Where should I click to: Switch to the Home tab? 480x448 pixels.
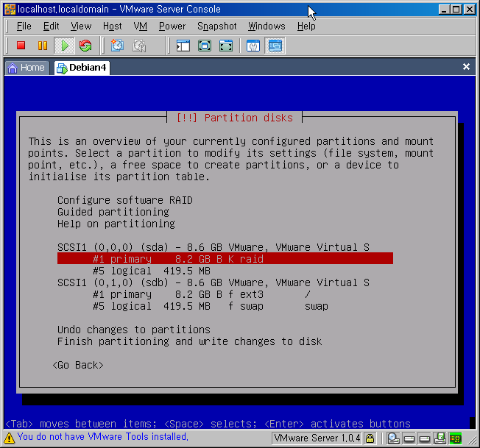point(27,67)
